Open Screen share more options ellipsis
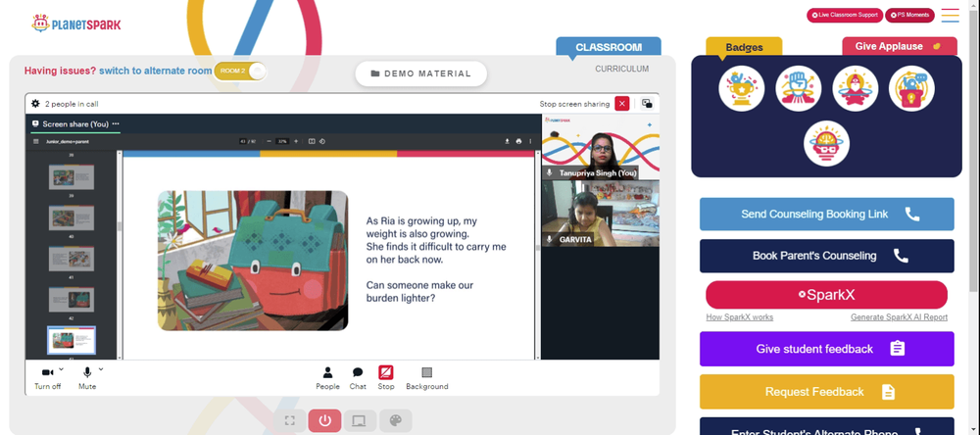Screen dimensions: 980x435 click(116, 123)
